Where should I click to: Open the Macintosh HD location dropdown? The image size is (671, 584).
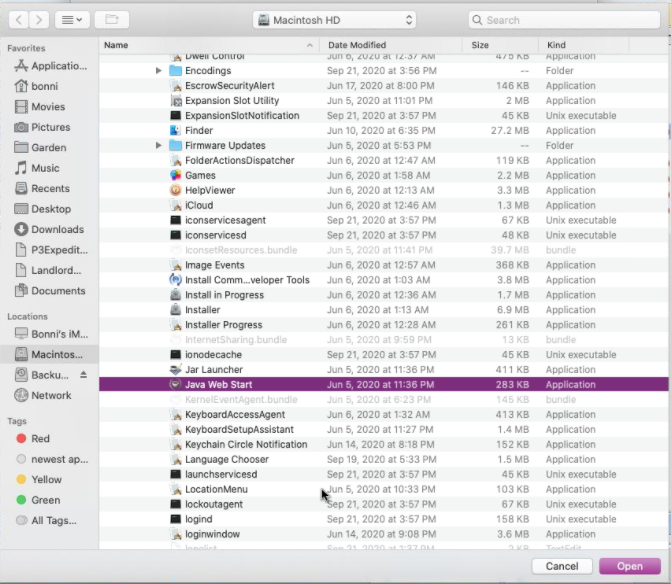(x=334, y=19)
